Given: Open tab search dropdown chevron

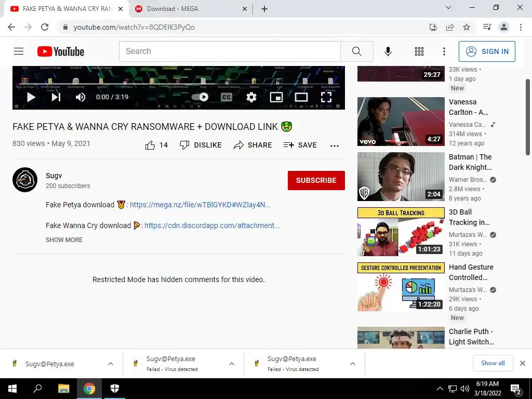Looking at the screenshot, I should 448,7.
